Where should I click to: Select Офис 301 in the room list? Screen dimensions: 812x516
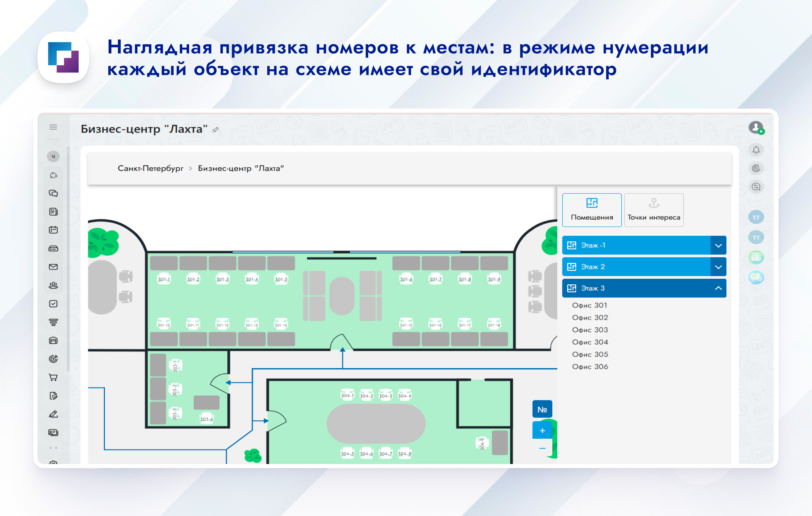pos(590,305)
